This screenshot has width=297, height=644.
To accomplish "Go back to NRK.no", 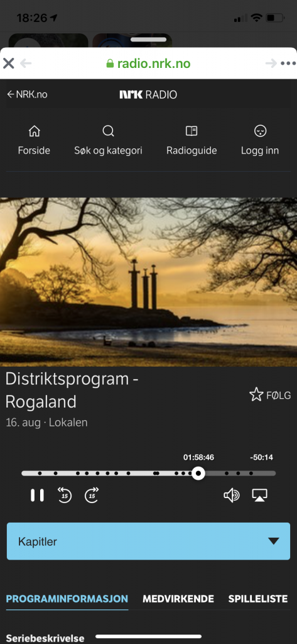I will (x=27, y=94).
